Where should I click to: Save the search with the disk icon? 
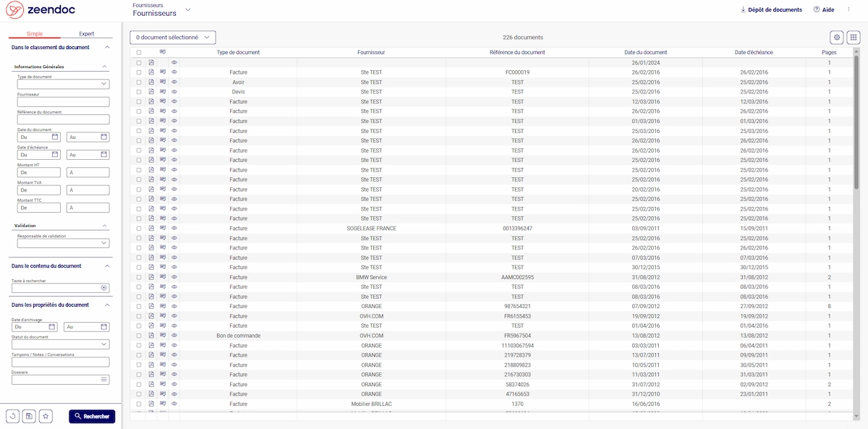tap(29, 416)
